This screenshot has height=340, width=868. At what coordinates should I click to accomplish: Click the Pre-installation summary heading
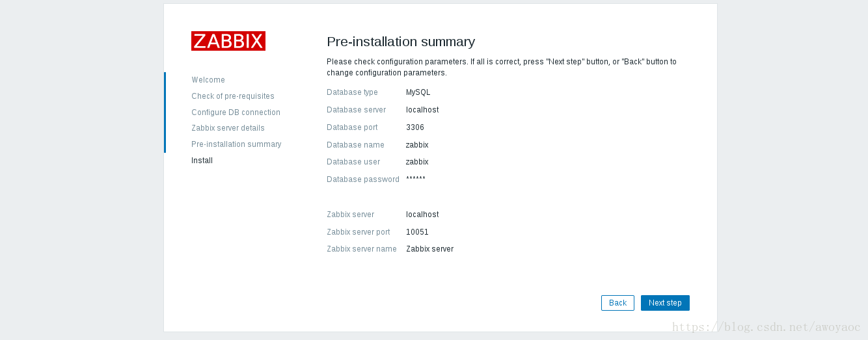401,42
